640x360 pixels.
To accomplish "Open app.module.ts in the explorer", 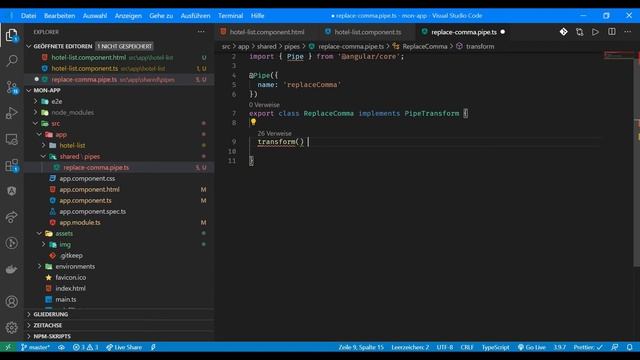I will [80, 222].
